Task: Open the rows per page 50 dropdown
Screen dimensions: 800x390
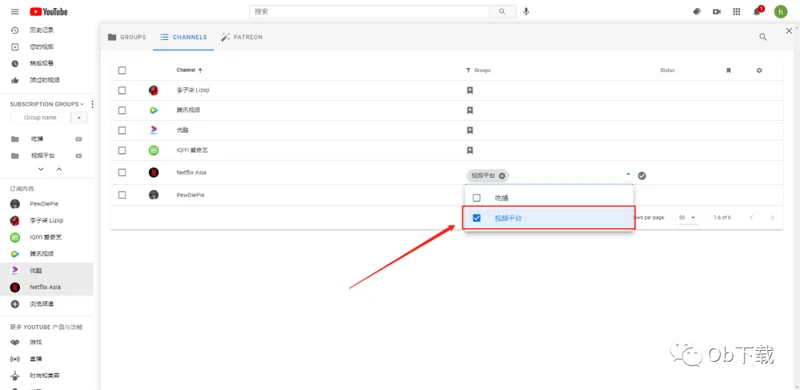Action: click(x=687, y=217)
